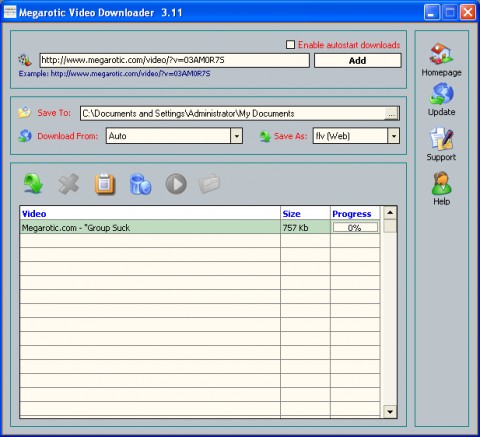The image size is (480, 437).
Task: Open the Support notepad icon
Action: pyautogui.click(x=441, y=139)
